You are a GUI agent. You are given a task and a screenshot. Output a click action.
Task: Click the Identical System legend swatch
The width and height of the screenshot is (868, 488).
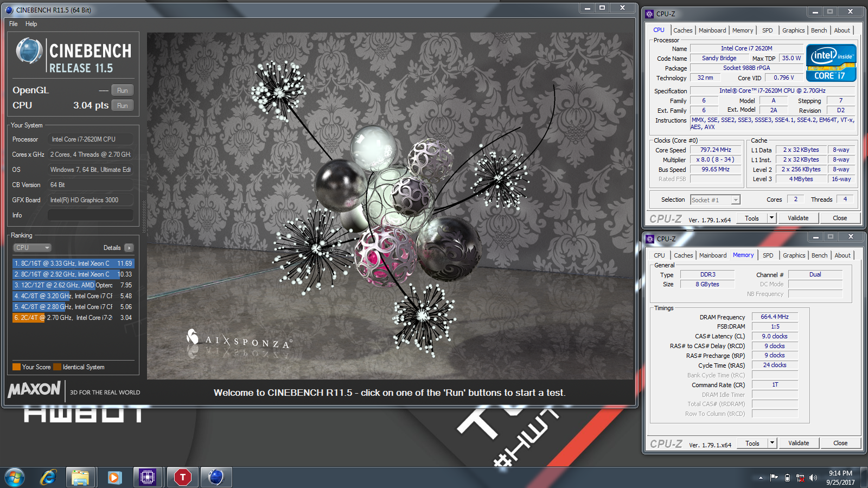pos(57,367)
